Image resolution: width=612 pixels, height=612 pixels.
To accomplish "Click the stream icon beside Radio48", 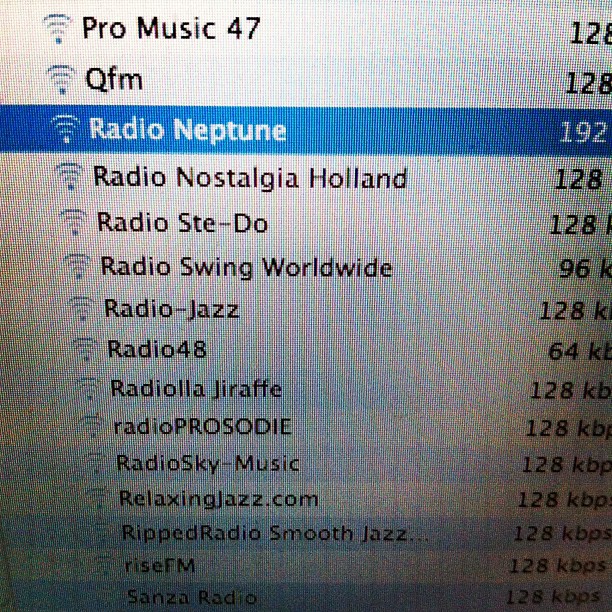I will pos(84,349).
